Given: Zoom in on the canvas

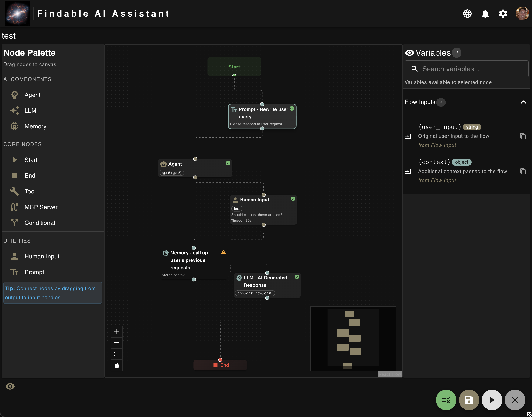Looking at the screenshot, I should [x=117, y=332].
